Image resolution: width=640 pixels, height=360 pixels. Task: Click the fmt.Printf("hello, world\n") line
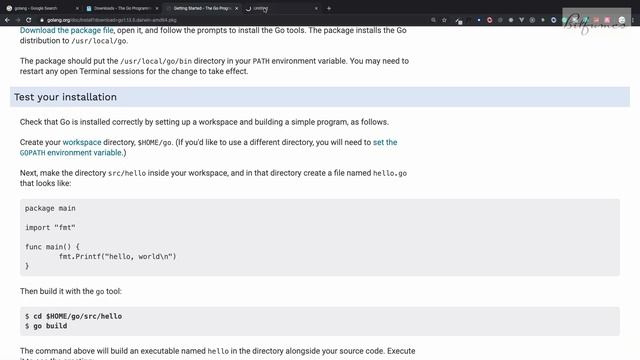click(118, 256)
